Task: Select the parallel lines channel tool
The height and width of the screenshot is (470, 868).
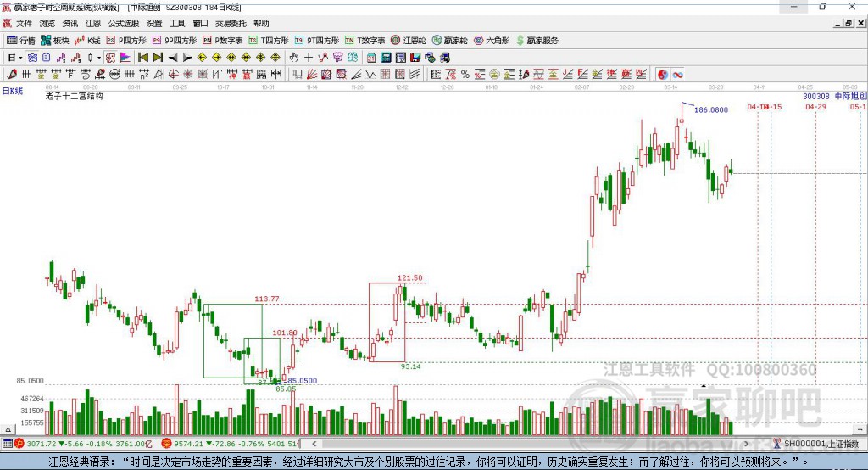Action: point(414,75)
